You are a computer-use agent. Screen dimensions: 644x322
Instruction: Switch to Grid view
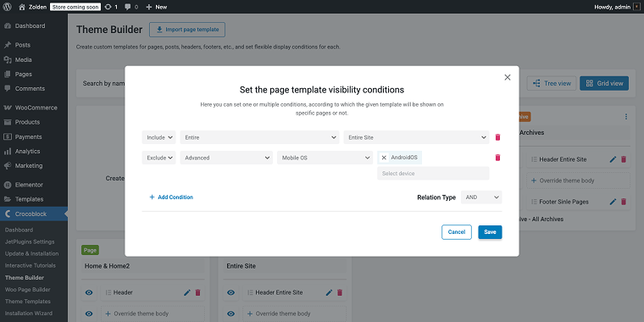pyautogui.click(x=604, y=83)
